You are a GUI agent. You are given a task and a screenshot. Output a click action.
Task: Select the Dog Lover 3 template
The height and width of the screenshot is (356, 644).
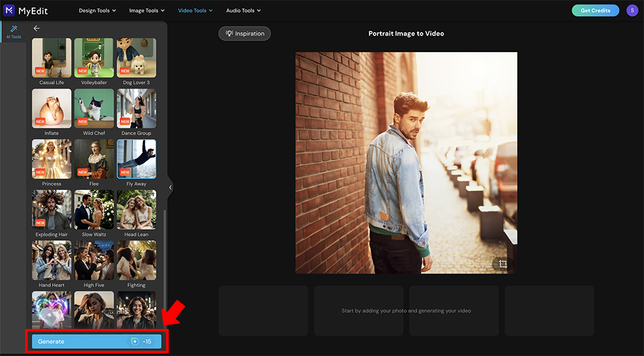click(x=137, y=59)
